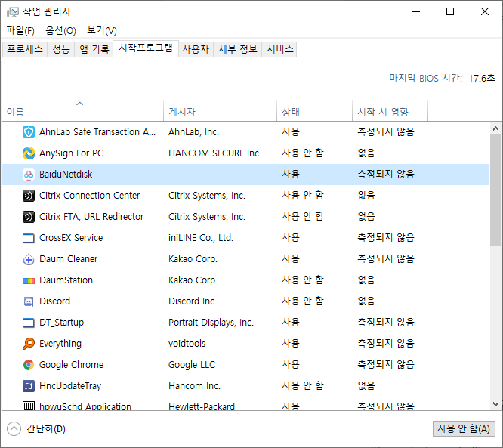503x448 pixels.
Task: Click the Google Chrome icon
Action: tap(29, 365)
